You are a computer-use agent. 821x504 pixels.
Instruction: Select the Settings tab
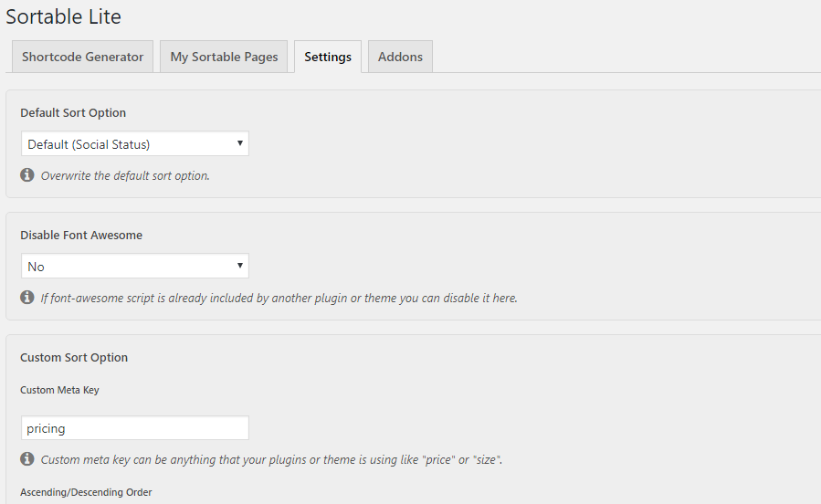(328, 57)
